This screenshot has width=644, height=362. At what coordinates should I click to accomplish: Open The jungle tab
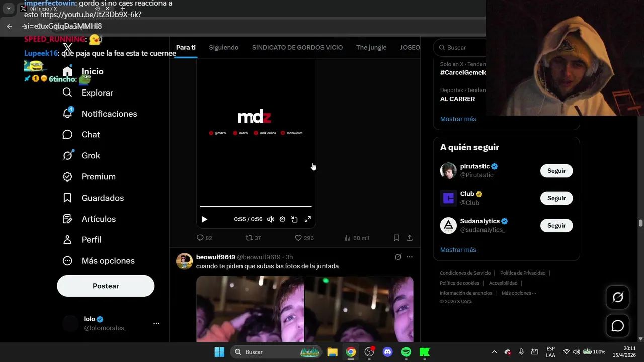click(x=371, y=47)
